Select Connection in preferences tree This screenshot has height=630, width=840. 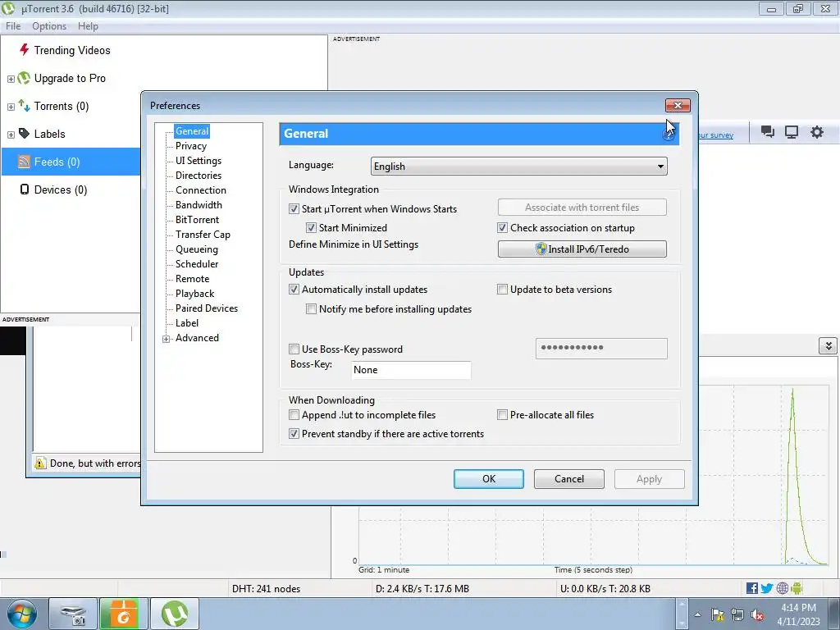(x=200, y=190)
